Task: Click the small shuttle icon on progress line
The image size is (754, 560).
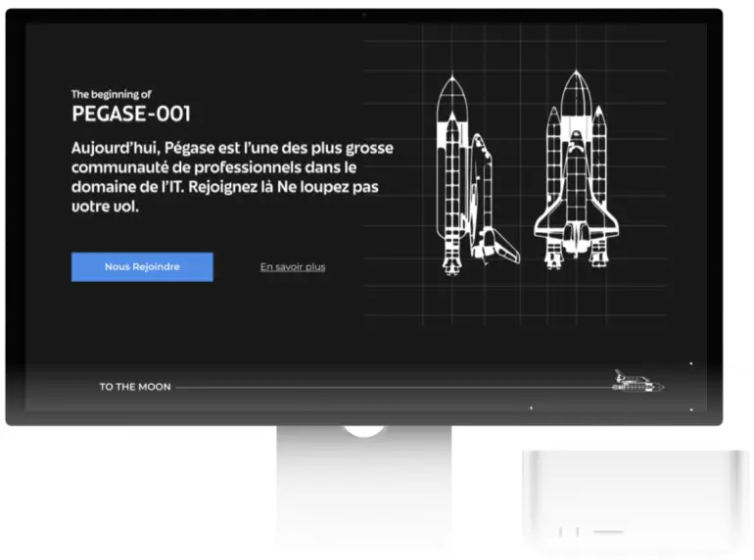Action: pyautogui.click(x=637, y=381)
